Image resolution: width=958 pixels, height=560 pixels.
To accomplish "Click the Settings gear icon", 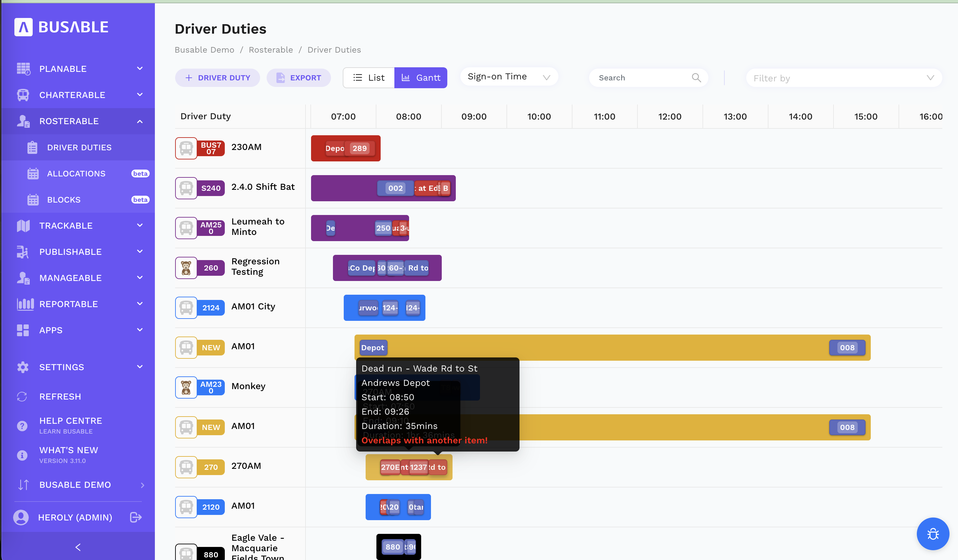I will [x=23, y=367].
